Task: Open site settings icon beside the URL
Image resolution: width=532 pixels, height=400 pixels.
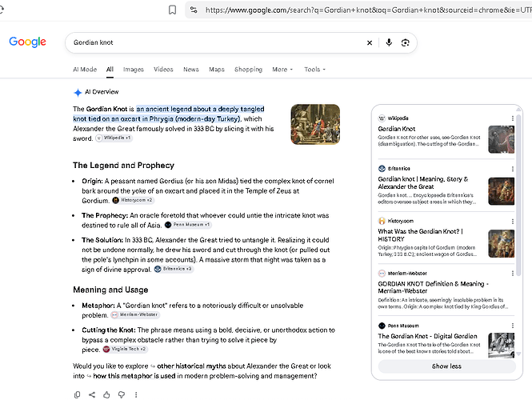Action: [x=194, y=10]
